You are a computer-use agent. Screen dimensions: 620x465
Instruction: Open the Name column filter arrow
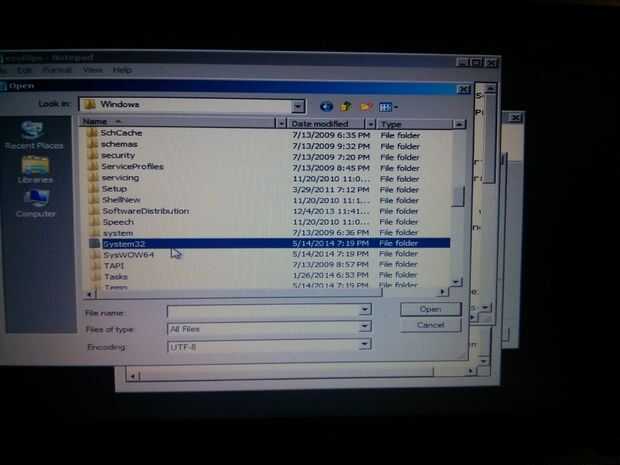point(280,123)
